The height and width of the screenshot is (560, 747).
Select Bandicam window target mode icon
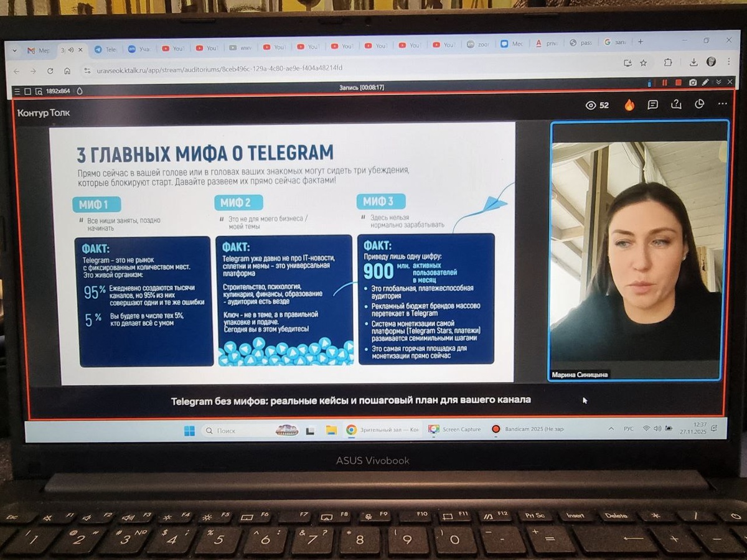tap(27, 91)
